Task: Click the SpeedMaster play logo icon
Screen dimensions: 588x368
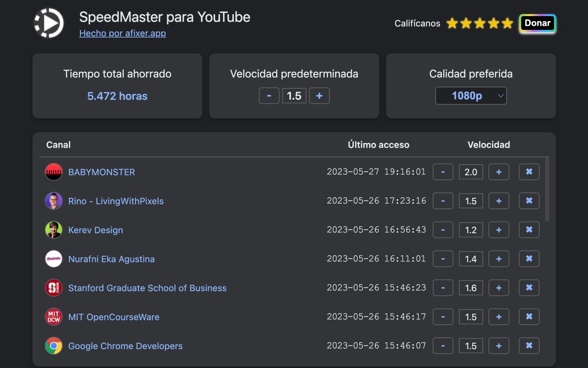Action: (x=49, y=23)
